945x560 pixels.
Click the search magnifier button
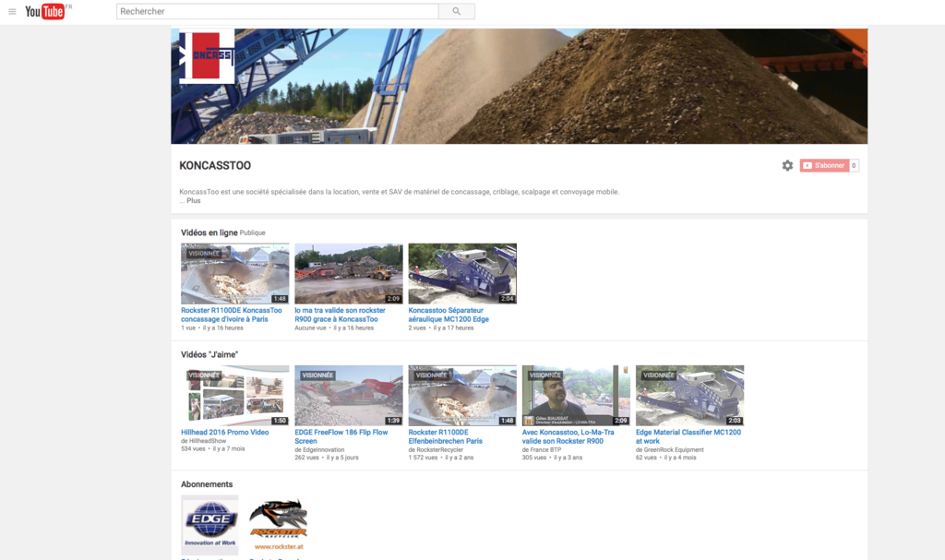coord(456,12)
